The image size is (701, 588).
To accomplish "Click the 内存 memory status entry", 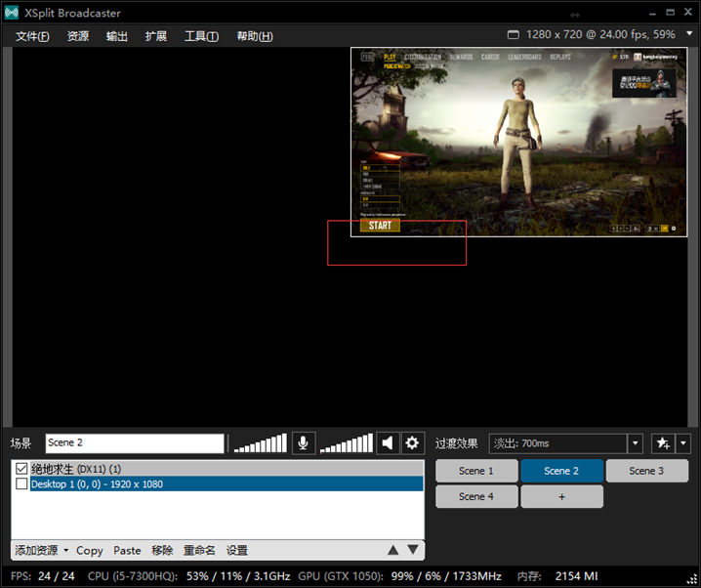I will pos(557,576).
